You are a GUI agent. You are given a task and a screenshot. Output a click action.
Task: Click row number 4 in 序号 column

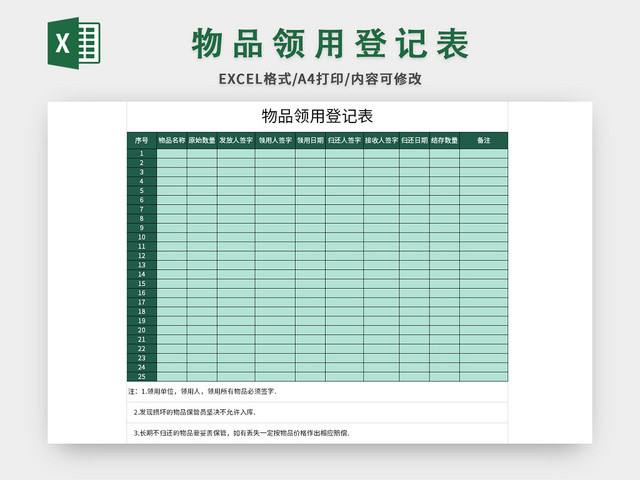(x=142, y=182)
